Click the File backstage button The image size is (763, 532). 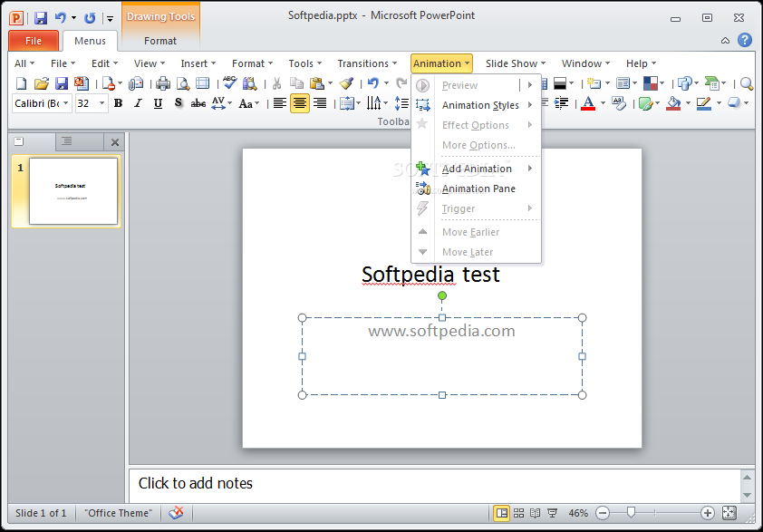point(34,41)
